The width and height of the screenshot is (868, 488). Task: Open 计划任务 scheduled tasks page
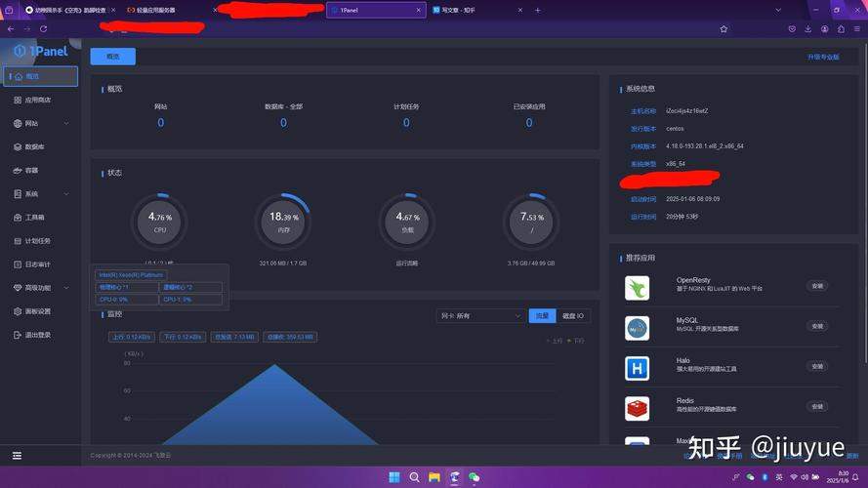pyautogui.click(x=37, y=241)
